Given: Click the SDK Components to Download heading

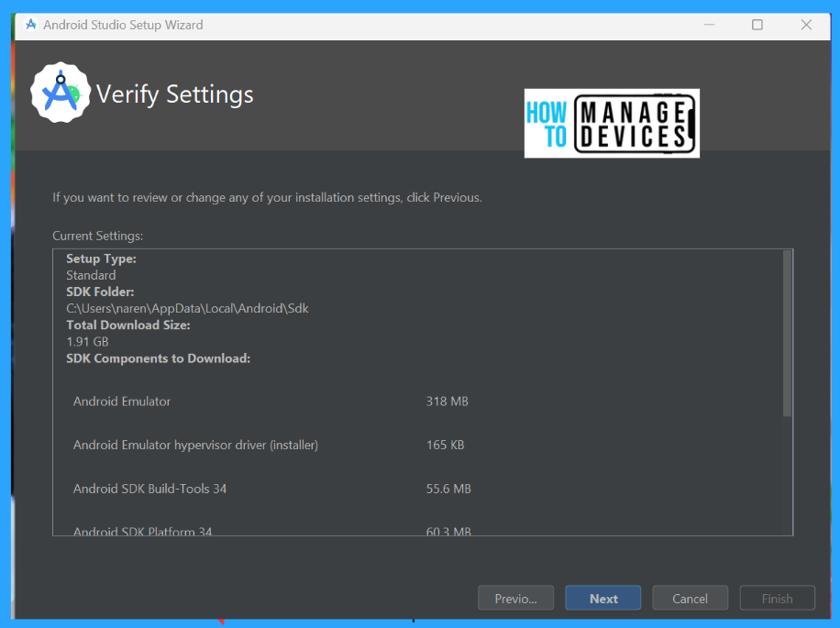Looking at the screenshot, I should pyautogui.click(x=159, y=358).
